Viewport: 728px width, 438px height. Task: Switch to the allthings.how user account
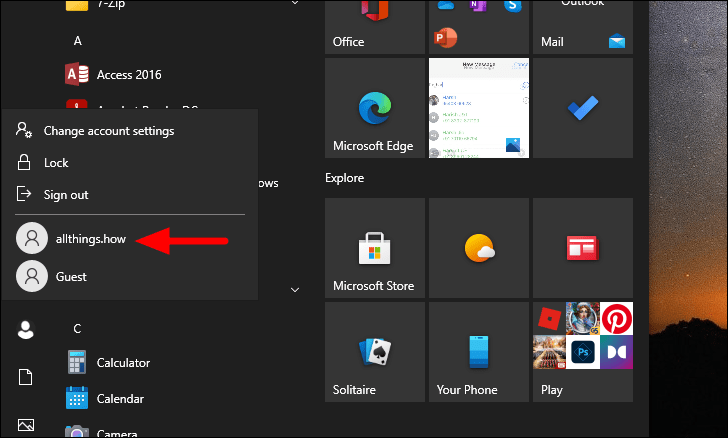coord(130,238)
